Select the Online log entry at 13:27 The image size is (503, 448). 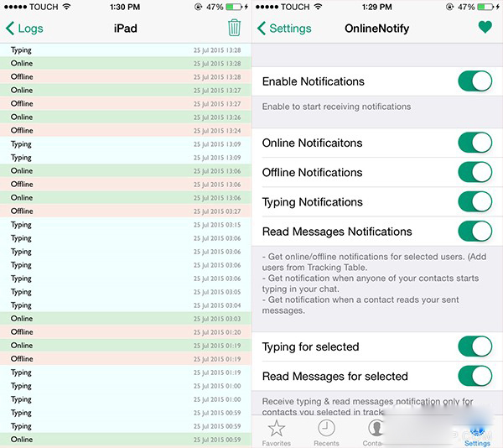coord(126,90)
